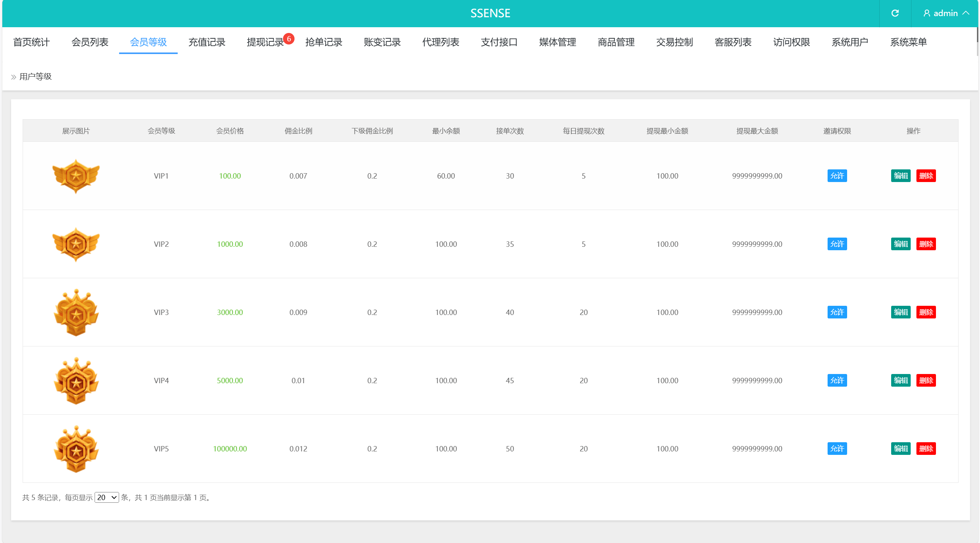Click the VIP1 badge image

pyautogui.click(x=76, y=176)
